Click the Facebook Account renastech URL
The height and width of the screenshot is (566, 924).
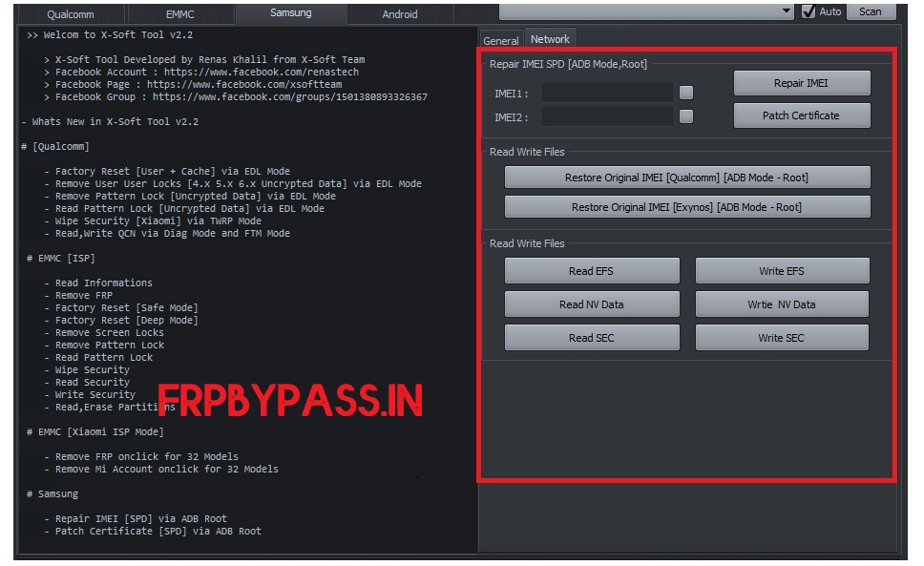(261, 72)
